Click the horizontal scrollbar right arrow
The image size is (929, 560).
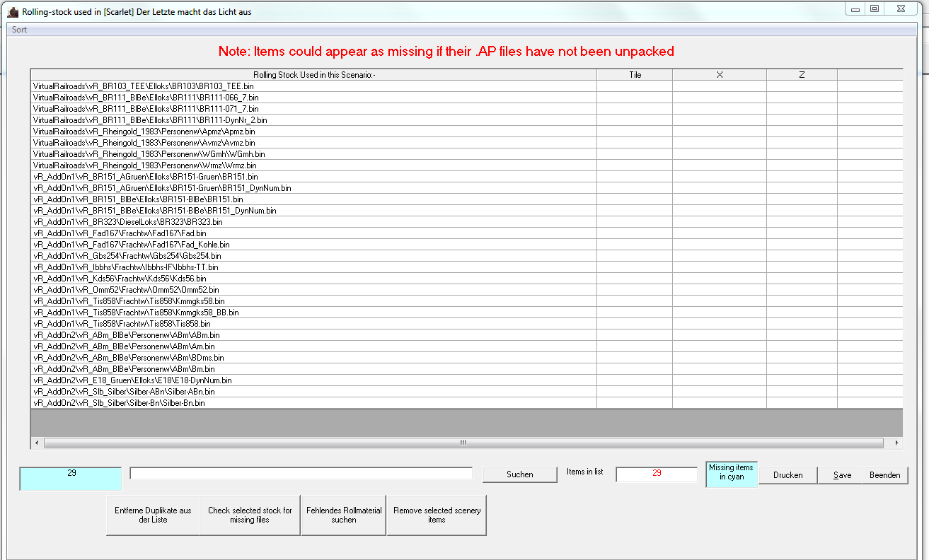897,443
